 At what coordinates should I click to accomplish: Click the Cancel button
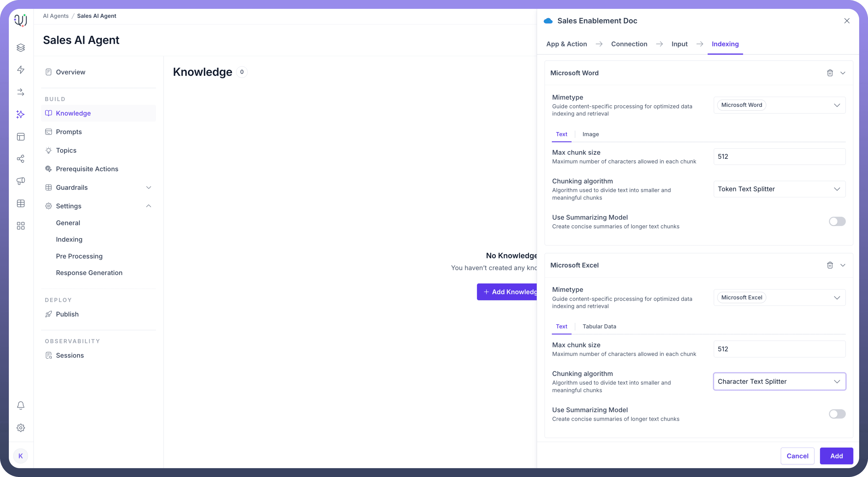click(x=797, y=456)
